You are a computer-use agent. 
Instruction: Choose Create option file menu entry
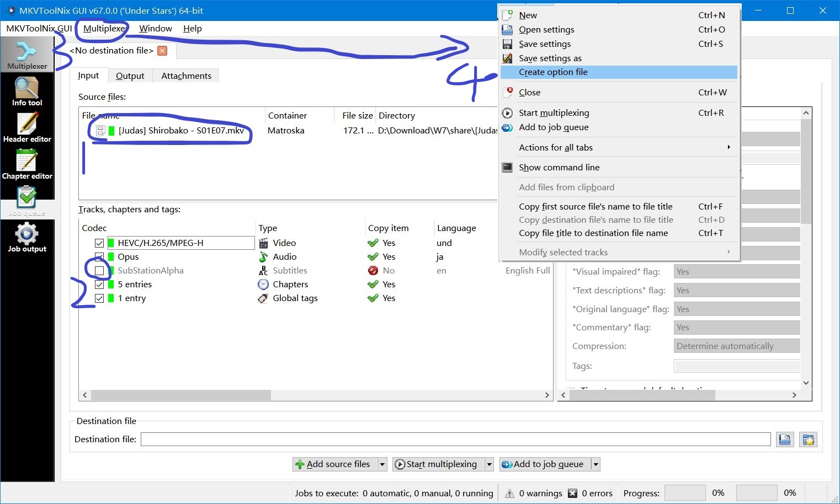pyautogui.click(x=553, y=72)
